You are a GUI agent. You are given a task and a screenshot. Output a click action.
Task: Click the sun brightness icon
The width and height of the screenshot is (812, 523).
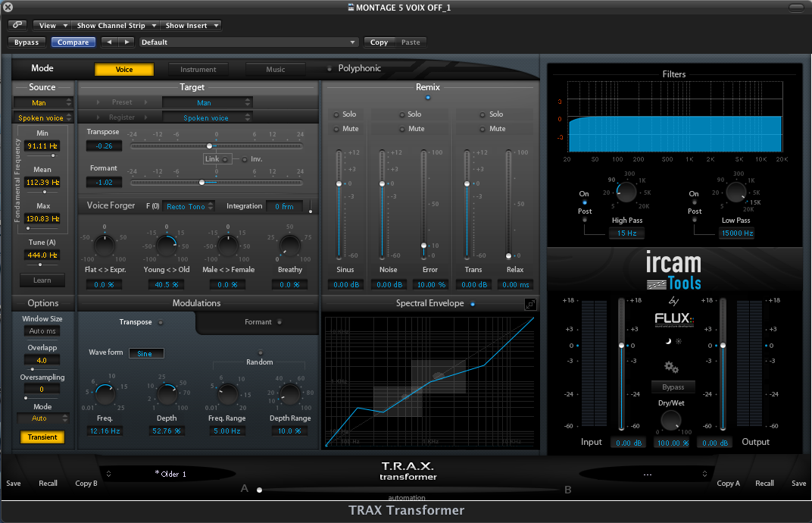pos(679,341)
